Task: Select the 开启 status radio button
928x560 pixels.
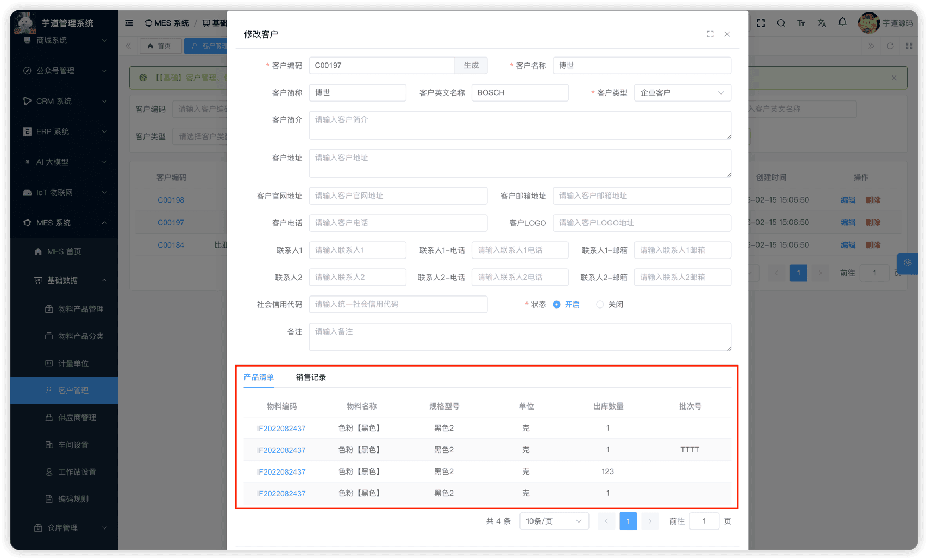Action: [x=556, y=305]
